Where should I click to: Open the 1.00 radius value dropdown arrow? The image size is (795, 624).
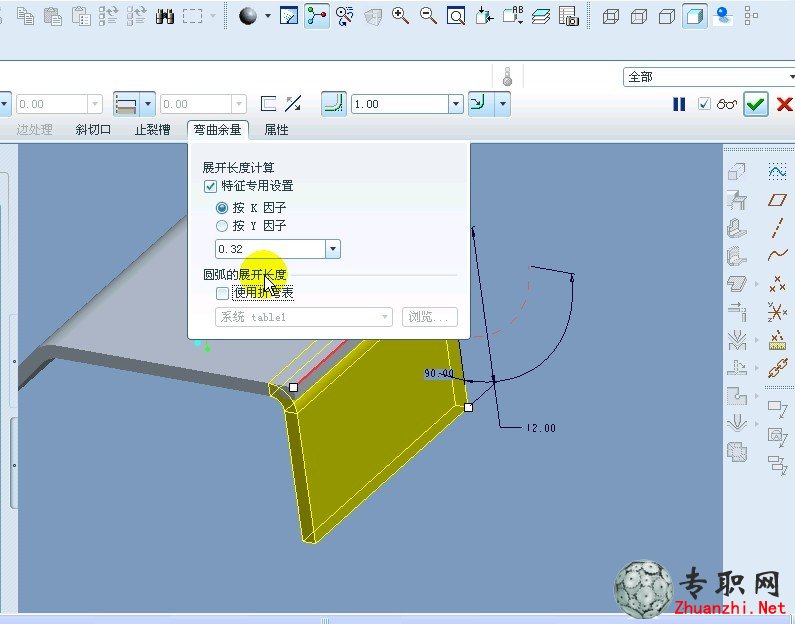point(456,104)
